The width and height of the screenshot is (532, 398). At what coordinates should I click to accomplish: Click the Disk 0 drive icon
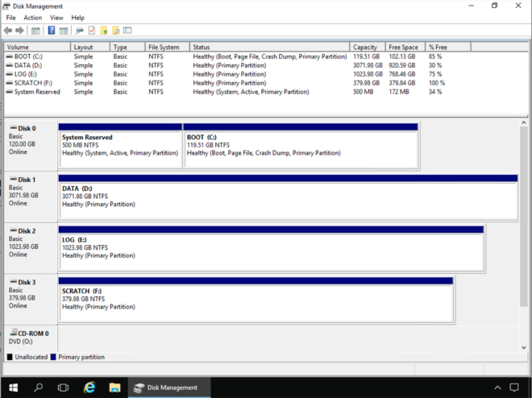13,128
